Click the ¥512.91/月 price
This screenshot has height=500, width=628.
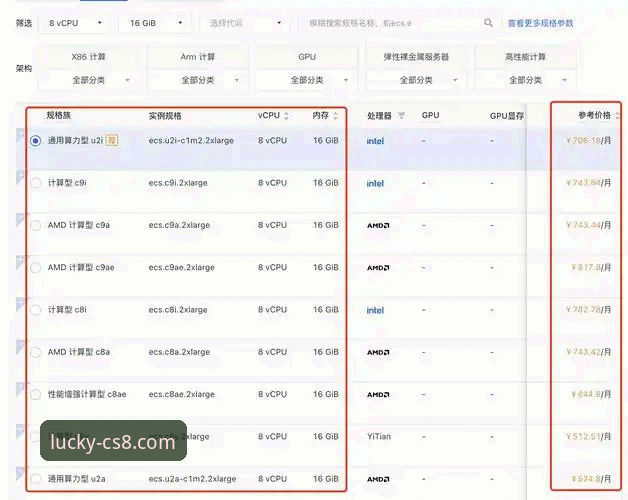(x=588, y=437)
